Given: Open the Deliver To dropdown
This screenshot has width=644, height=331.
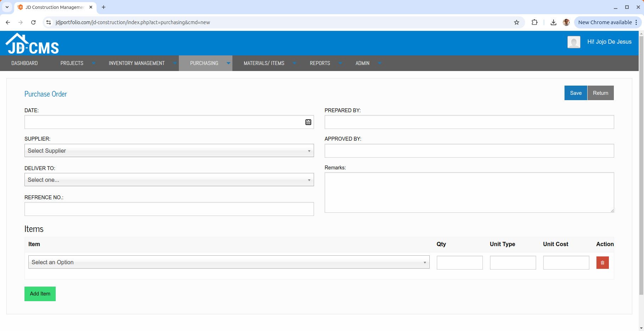Looking at the screenshot, I should pos(169,180).
